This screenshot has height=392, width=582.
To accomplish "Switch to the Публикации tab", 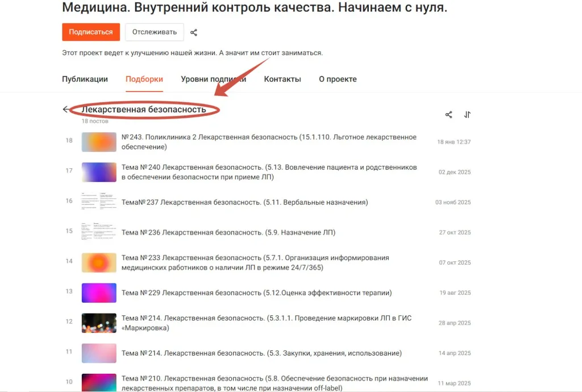I will (85, 79).
